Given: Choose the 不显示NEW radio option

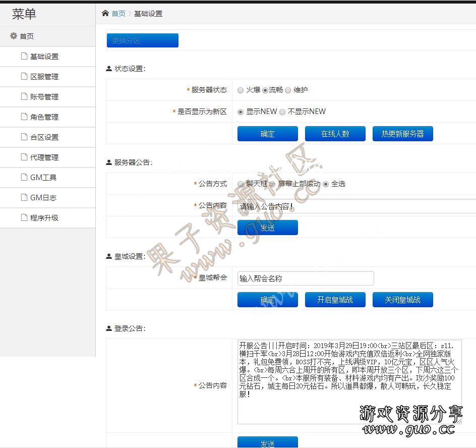Looking at the screenshot, I should [282, 112].
